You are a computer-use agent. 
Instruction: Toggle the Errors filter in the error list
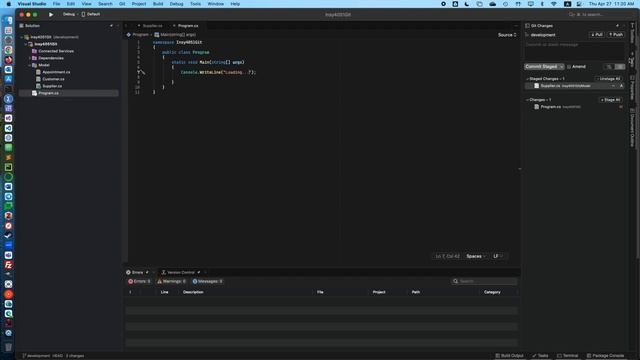(139, 281)
